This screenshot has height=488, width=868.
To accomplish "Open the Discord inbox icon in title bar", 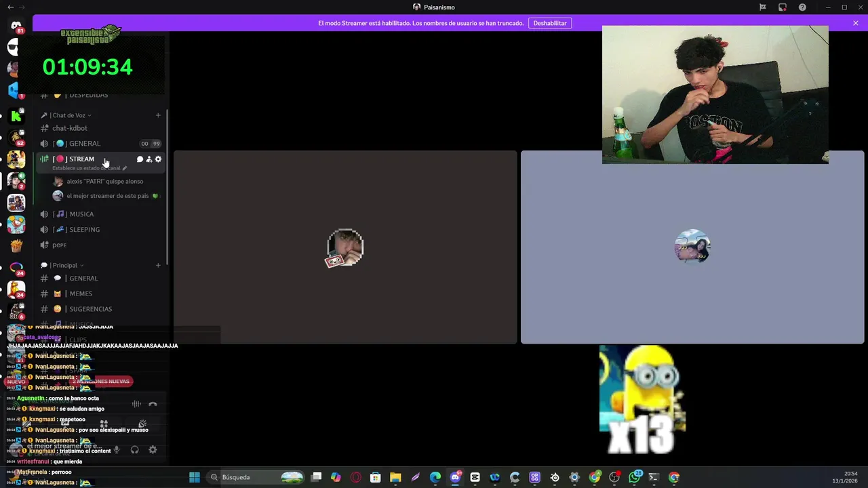I will coord(783,7).
